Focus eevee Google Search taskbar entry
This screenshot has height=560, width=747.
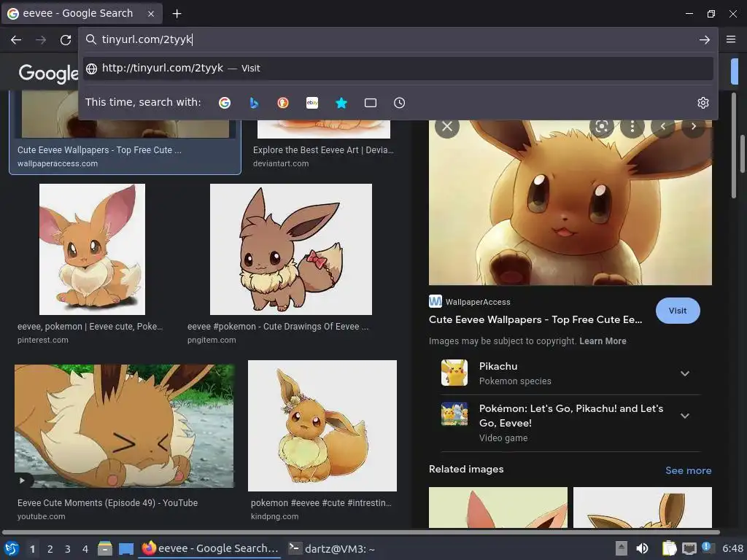[210, 548]
